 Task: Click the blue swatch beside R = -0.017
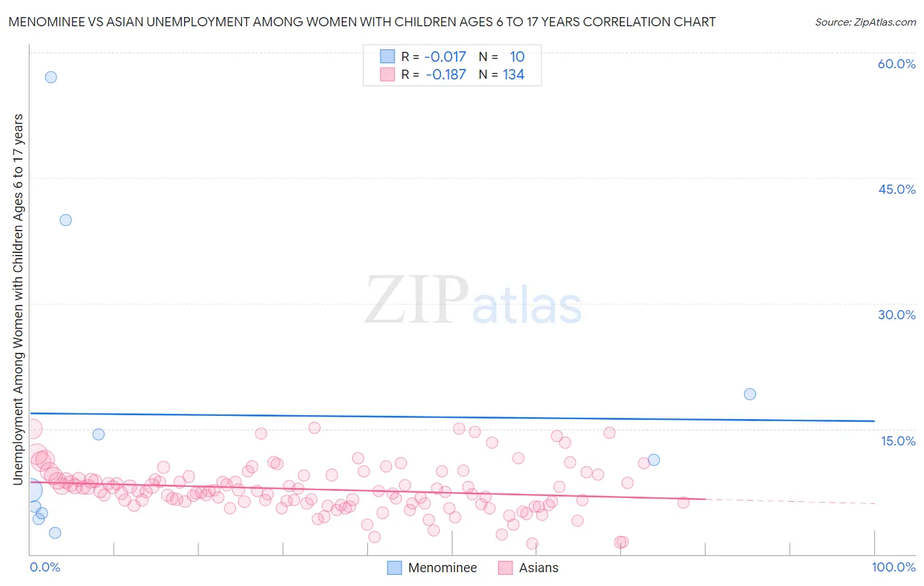click(x=388, y=56)
